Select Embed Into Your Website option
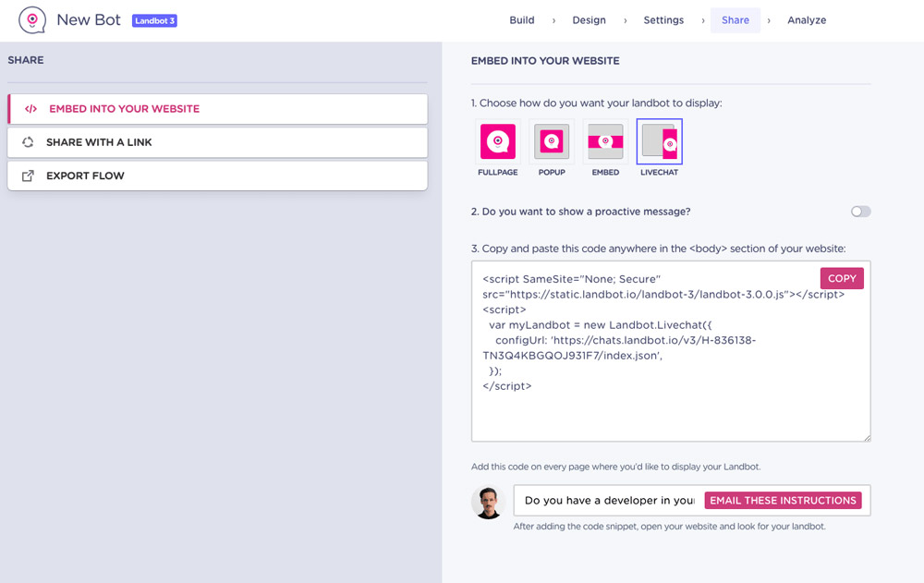The width and height of the screenshot is (924, 583). [x=217, y=109]
